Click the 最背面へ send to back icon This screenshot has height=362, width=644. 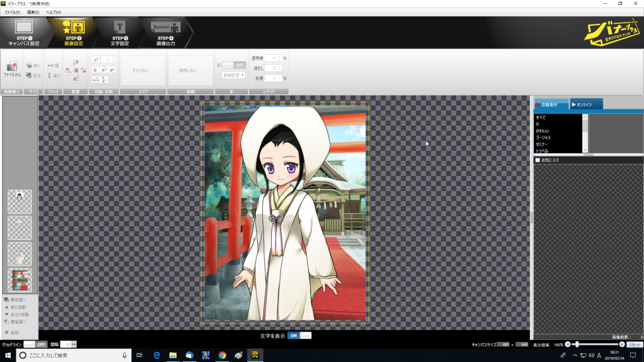click(x=17, y=321)
